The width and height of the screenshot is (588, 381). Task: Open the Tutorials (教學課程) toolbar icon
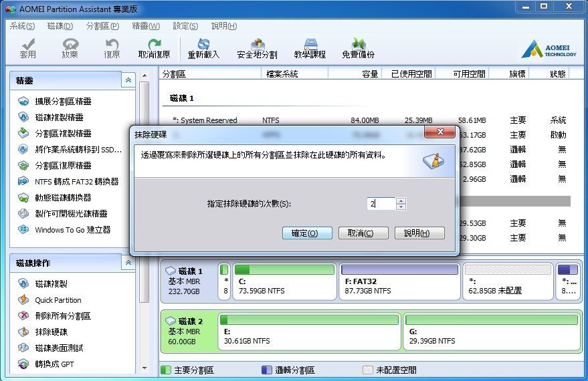(310, 49)
